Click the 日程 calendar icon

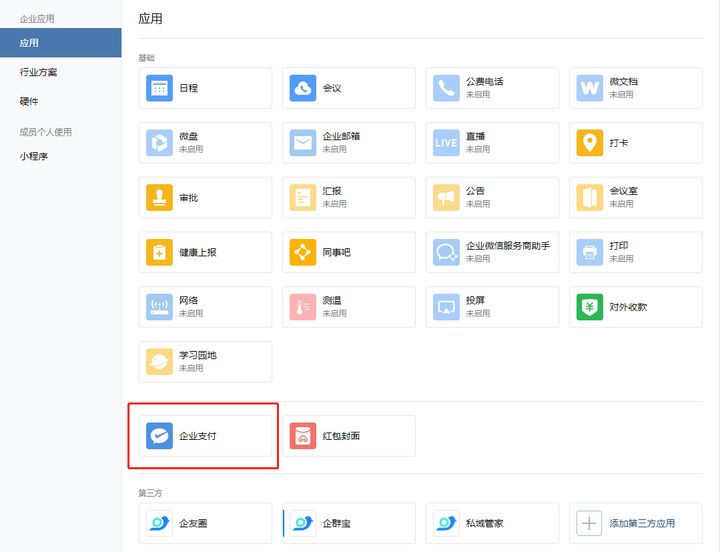[x=159, y=88]
